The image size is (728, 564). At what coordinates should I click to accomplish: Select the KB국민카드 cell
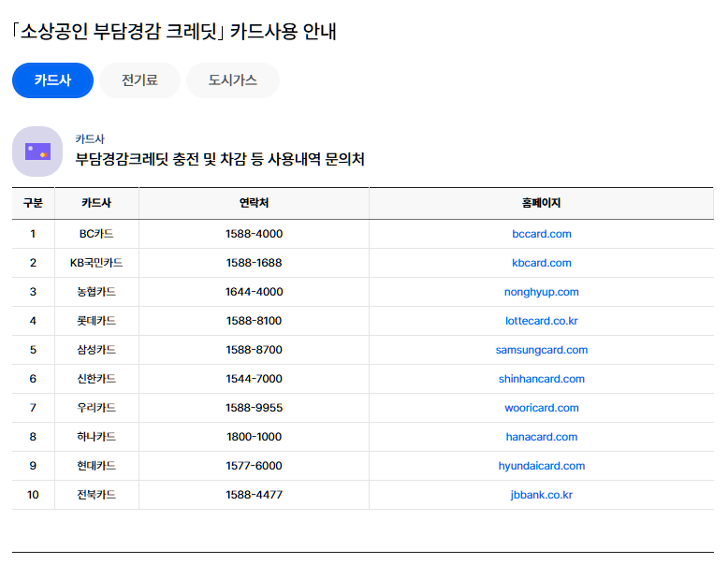(96, 263)
